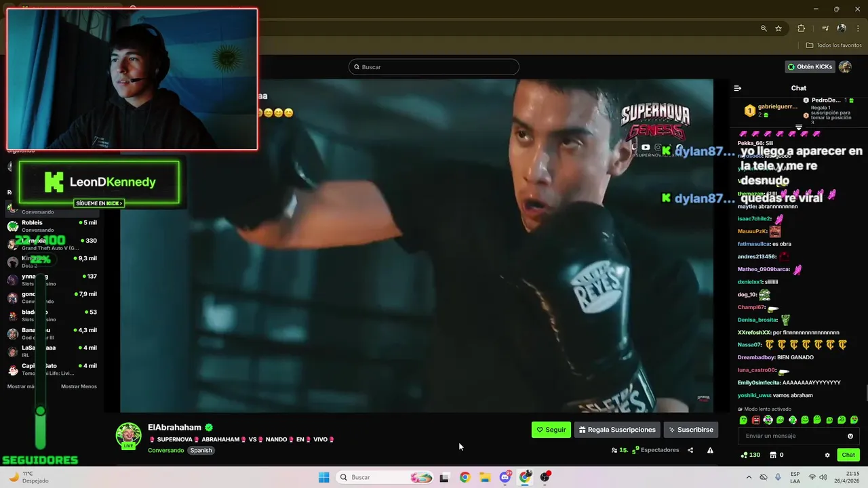Bookmark this page with the star icon
This screenshot has height=488, width=868.
pos(778,28)
